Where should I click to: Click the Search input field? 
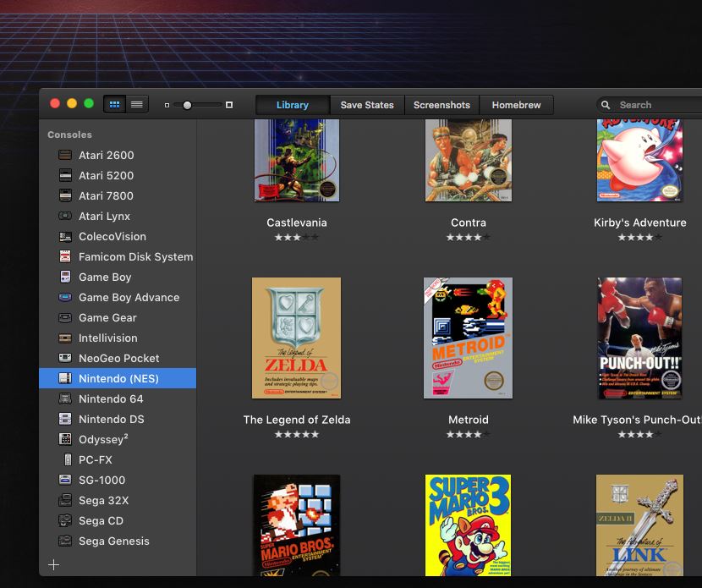pyautogui.click(x=650, y=105)
